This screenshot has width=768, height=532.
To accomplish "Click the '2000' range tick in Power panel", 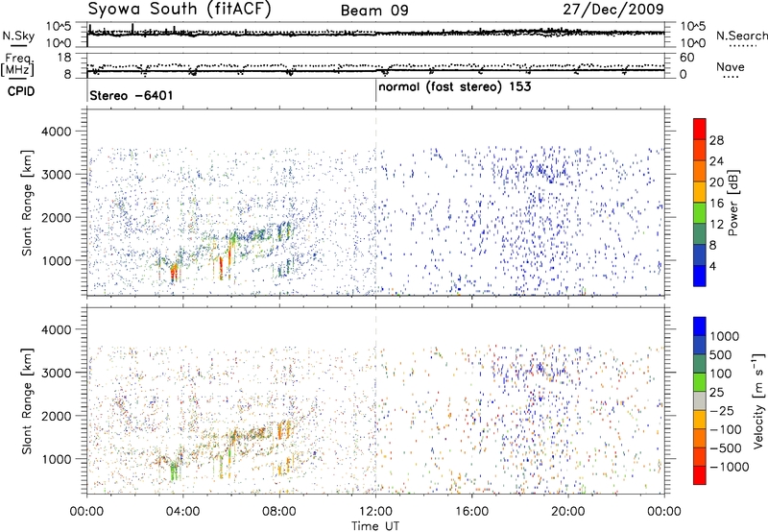I will tap(56, 217).
